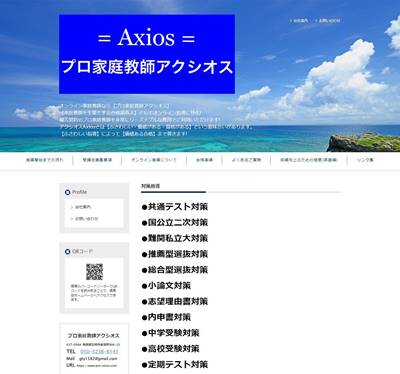The image size is (400, 374).
Task: Click the website URL in contact card
Action: 97,365
